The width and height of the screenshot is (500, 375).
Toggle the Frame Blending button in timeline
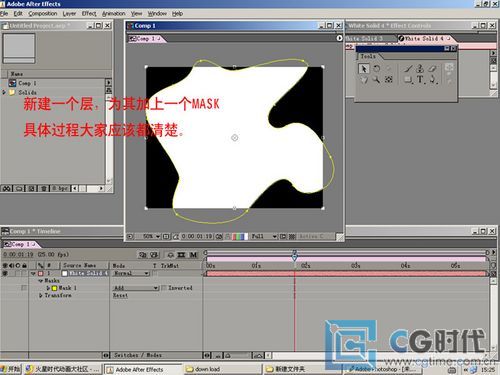(181, 255)
